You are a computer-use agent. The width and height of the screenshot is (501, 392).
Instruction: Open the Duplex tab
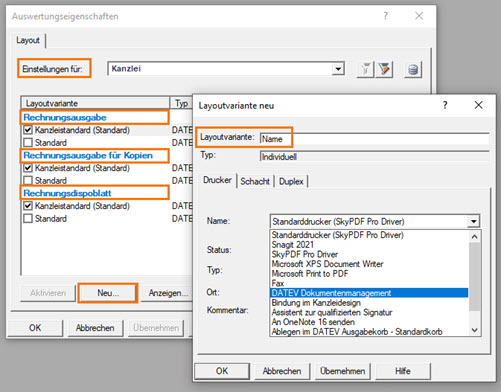point(291,181)
